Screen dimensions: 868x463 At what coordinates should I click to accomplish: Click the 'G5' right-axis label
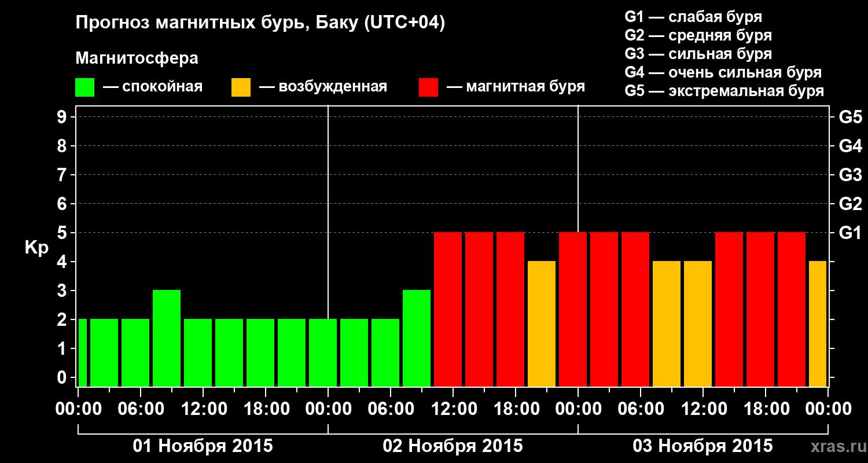coord(850,117)
